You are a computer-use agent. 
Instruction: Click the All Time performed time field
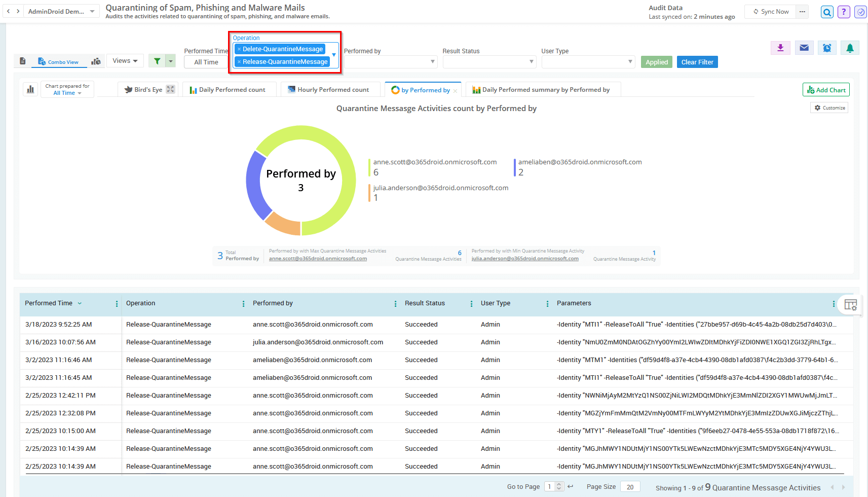coord(206,62)
